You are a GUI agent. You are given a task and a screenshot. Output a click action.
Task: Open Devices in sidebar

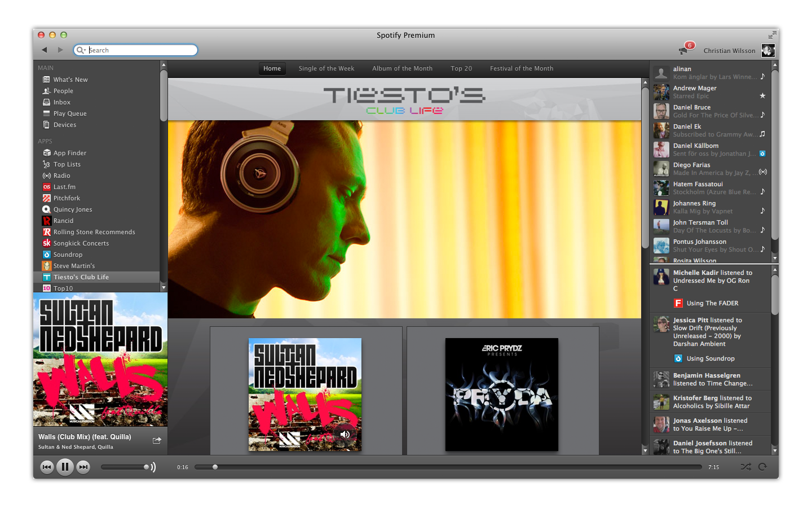[x=59, y=125]
